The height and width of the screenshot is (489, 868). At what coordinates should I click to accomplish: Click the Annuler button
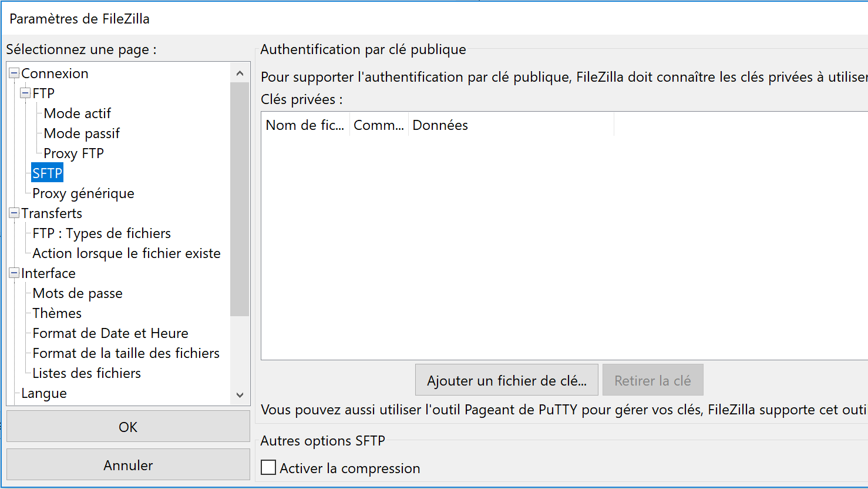(128, 465)
